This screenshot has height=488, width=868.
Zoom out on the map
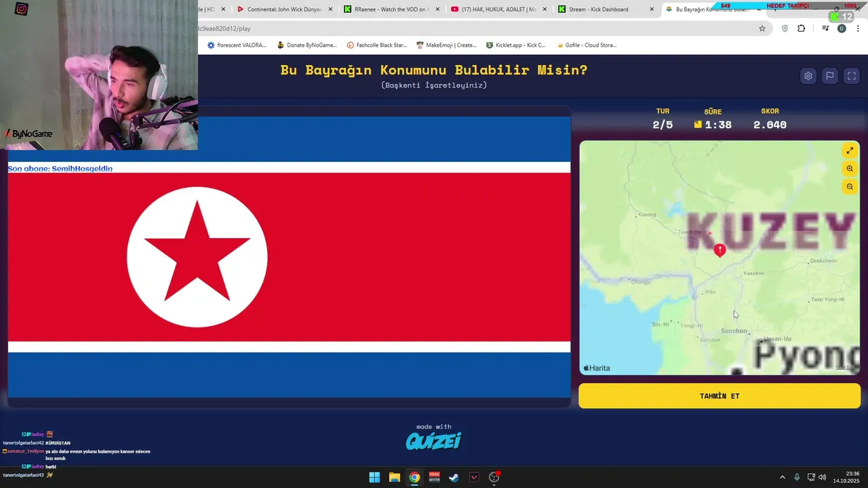[x=850, y=187]
